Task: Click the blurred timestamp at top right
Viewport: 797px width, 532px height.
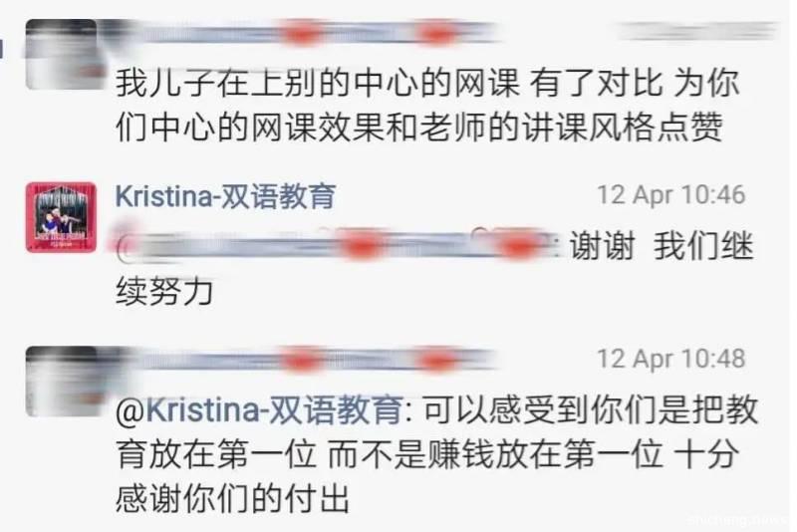Action: click(697, 32)
